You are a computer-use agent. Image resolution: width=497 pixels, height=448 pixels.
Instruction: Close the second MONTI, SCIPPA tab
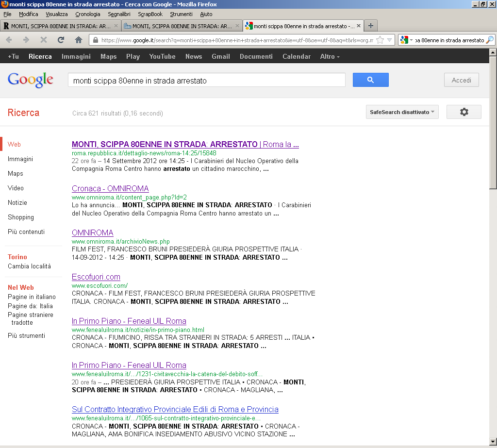click(237, 26)
